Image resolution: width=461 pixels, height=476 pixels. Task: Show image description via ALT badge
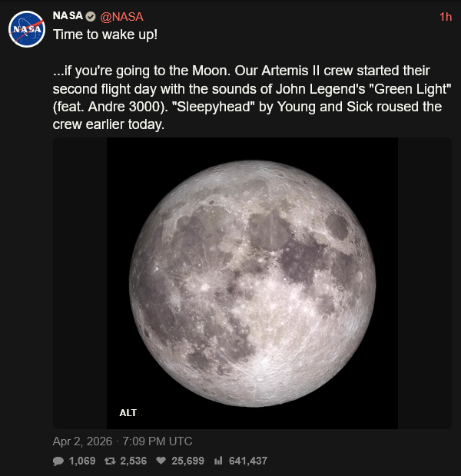(x=128, y=413)
